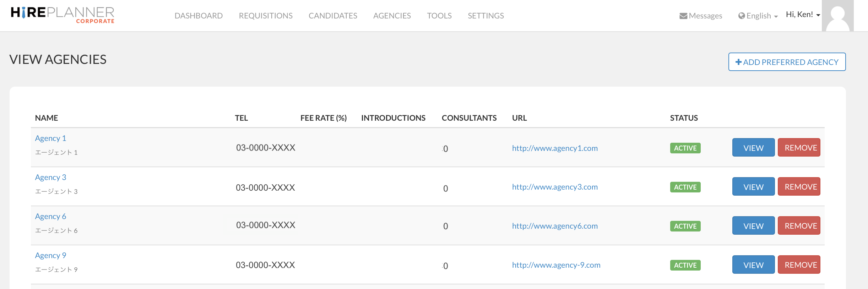Open the Agency 1 name link
This screenshot has width=868, height=289.
[50, 138]
